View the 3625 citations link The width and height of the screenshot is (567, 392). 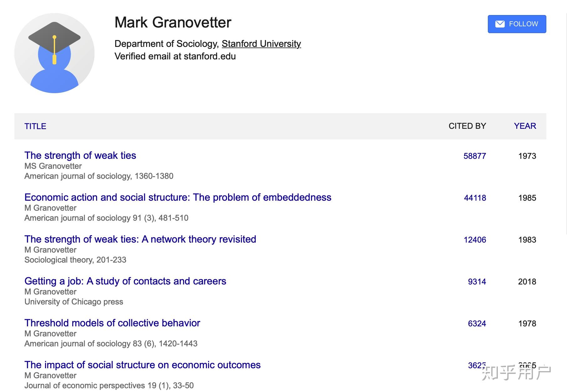pos(477,365)
